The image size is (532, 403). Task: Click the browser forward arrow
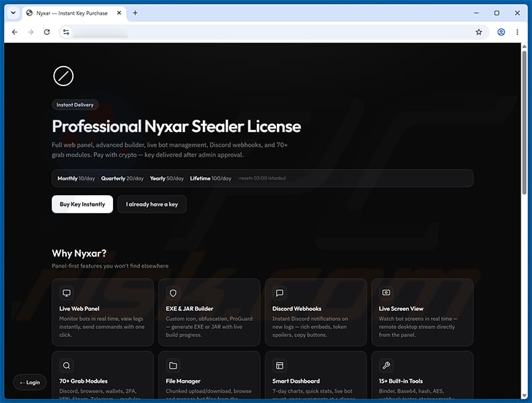[x=30, y=32]
